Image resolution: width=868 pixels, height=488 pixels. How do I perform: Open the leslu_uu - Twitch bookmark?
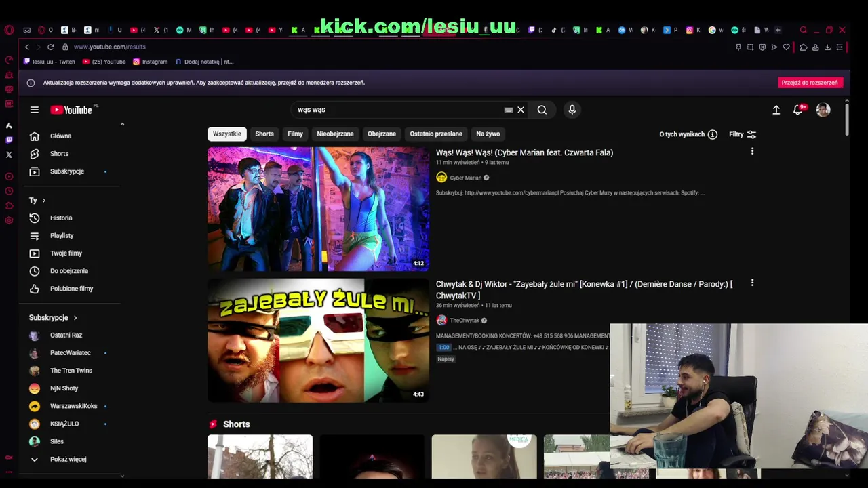[50, 62]
